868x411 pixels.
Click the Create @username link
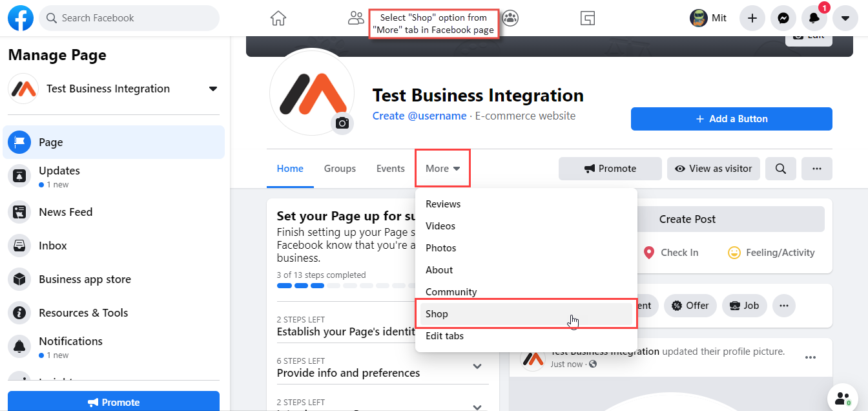point(419,116)
